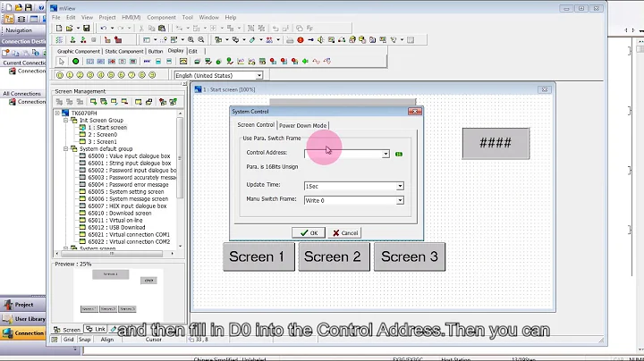Open the Project menu
Screen dimensions: 644x361
[x=107, y=18]
